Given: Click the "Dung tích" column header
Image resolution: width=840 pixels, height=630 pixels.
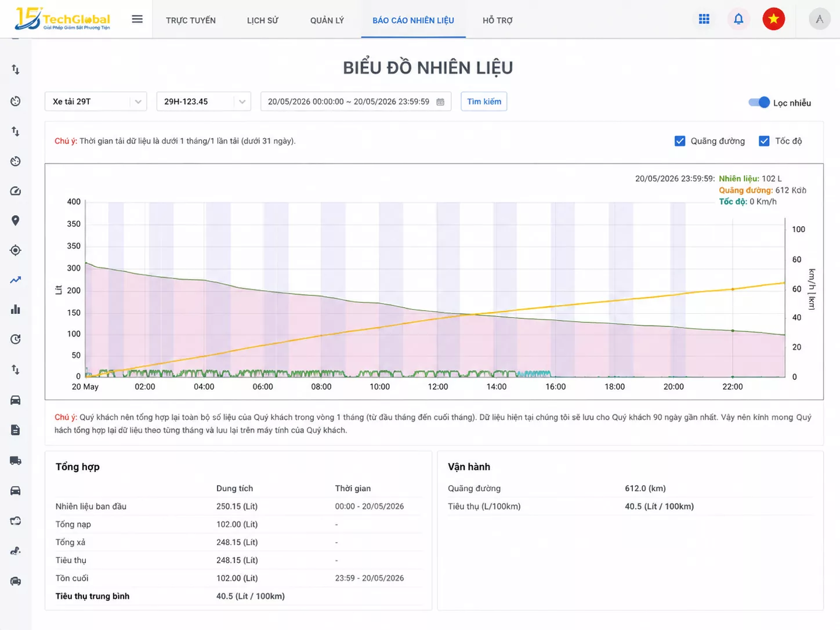Looking at the screenshot, I should tap(234, 488).
